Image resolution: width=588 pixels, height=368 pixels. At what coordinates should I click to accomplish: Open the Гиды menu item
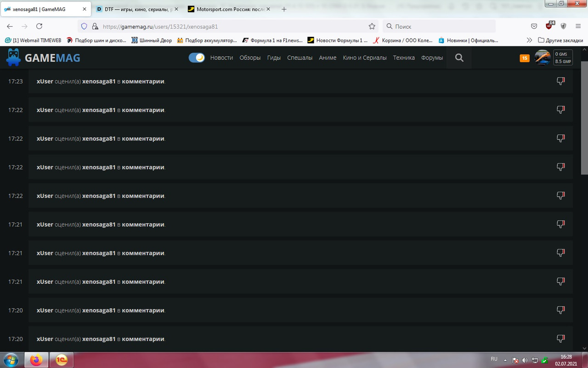point(274,57)
